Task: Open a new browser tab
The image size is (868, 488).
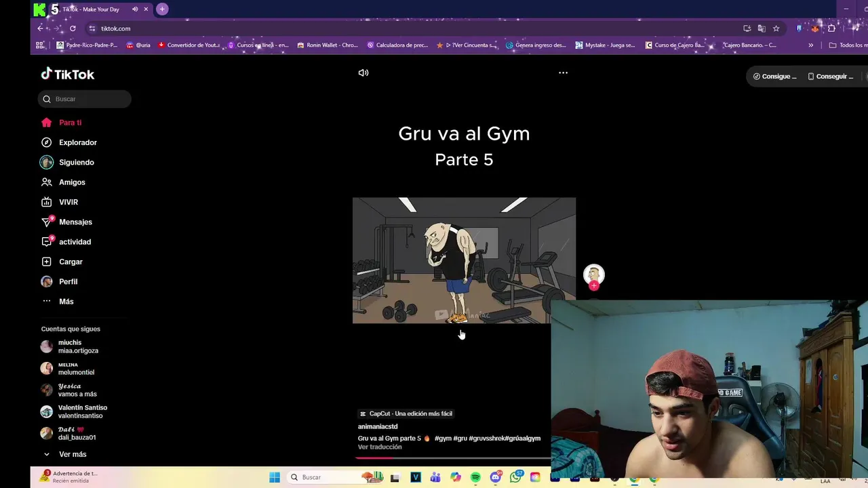Action: [162, 9]
